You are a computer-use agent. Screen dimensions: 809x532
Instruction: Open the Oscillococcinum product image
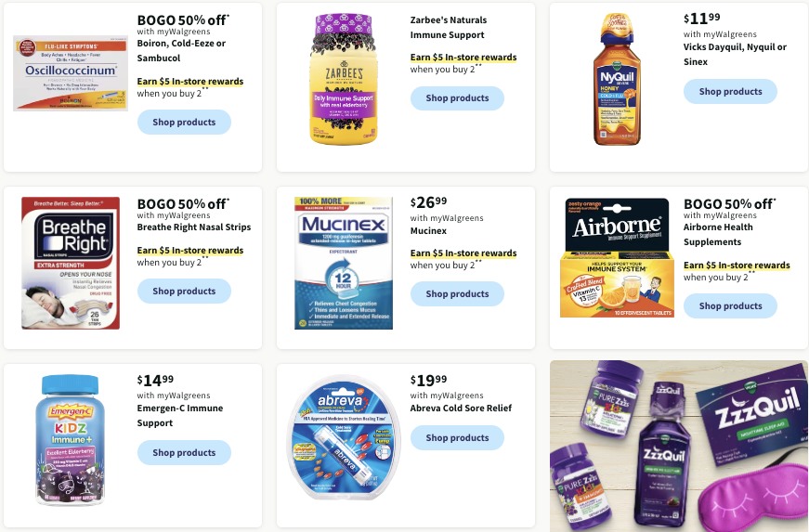click(71, 73)
